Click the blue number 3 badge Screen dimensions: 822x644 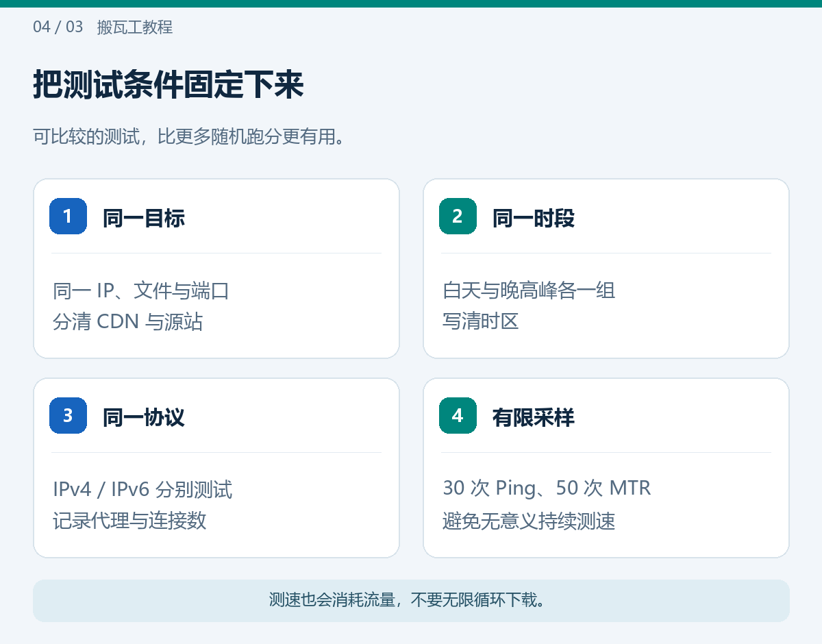click(x=68, y=415)
